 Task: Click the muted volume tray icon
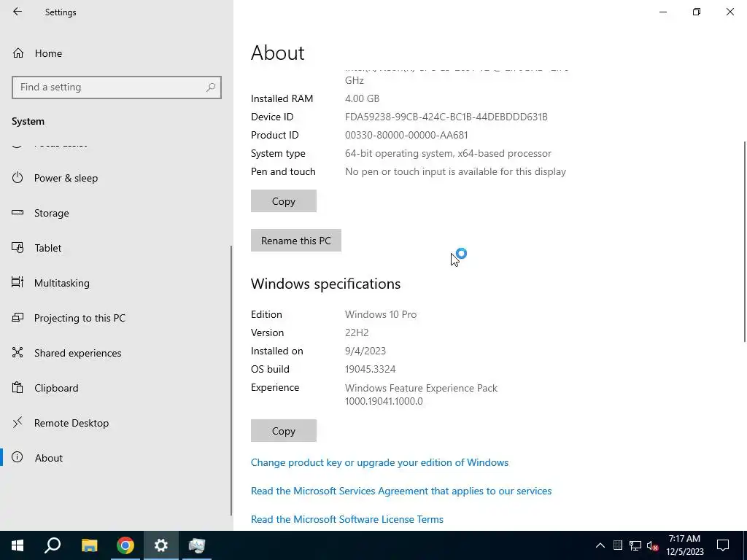pyautogui.click(x=653, y=545)
